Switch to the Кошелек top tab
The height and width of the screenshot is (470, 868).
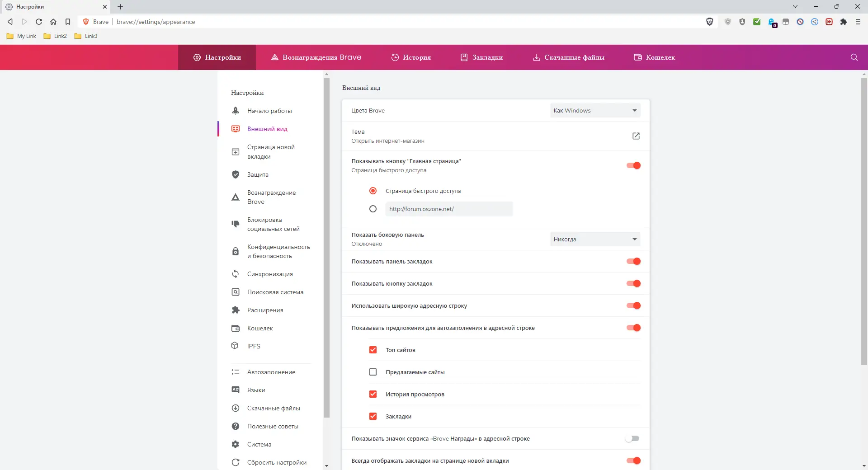pyautogui.click(x=654, y=57)
